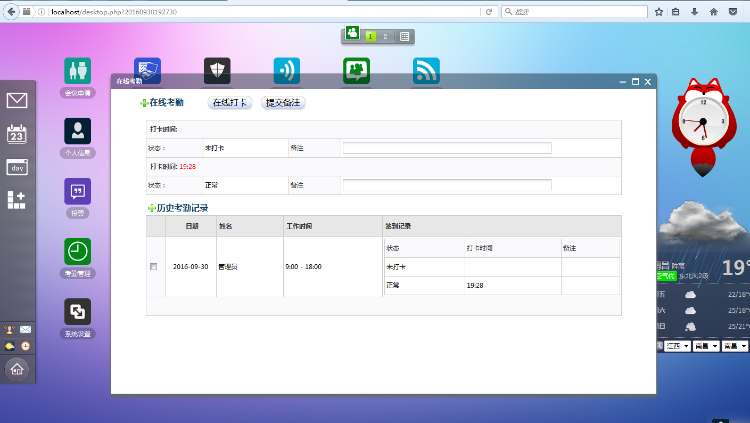
Task: Open the 系统设置 desktop icon
Action: 77,312
